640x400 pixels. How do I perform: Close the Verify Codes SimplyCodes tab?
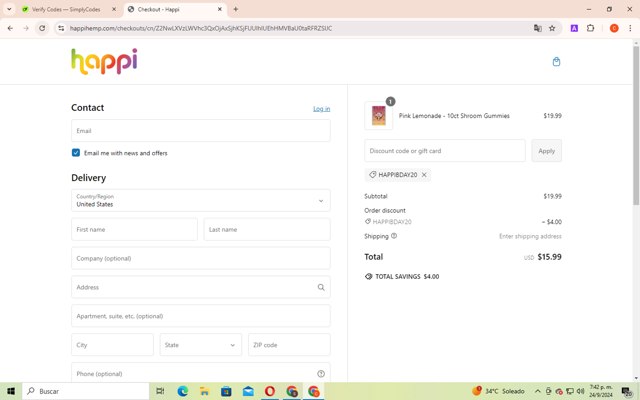[114, 9]
